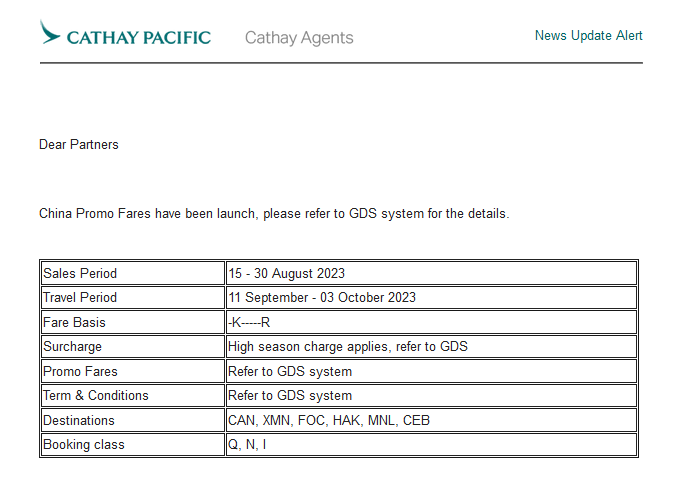Screen dimensions: 673x479
Task: Click the Q, N, I booking class value
Action: (x=247, y=445)
